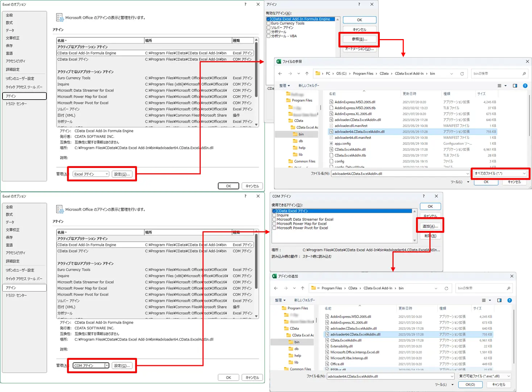This screenshot has height=392, width=532.
Task: Check the Euro Currency Tools add-in checkbox
Action: point(269,24)
